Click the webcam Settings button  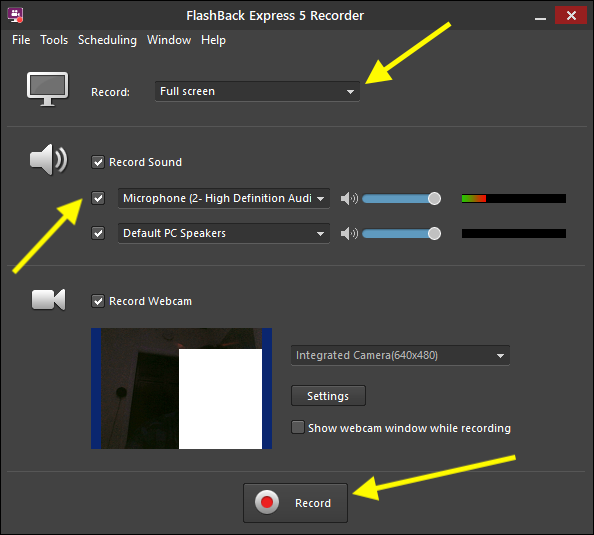328,396
